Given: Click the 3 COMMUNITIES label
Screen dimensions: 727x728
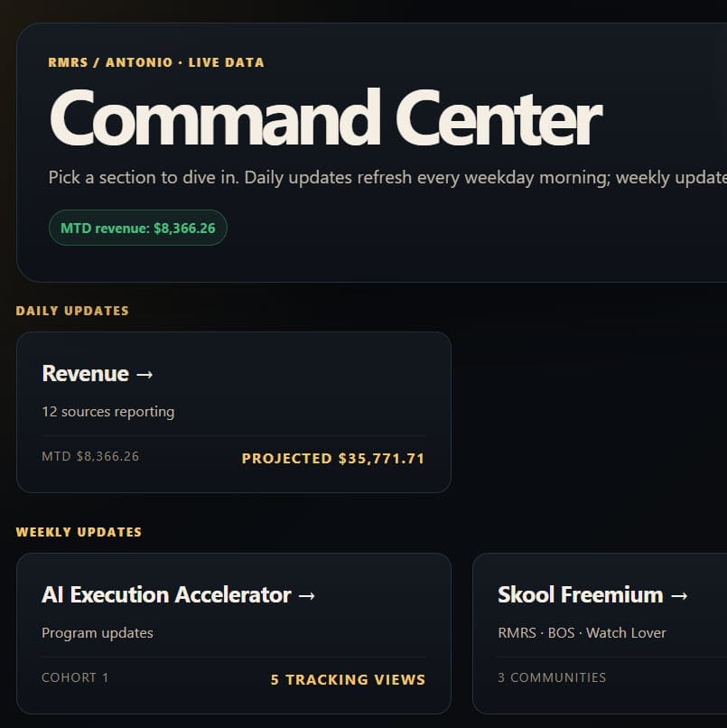Looking at the screenshot, I should pos(552,677).
